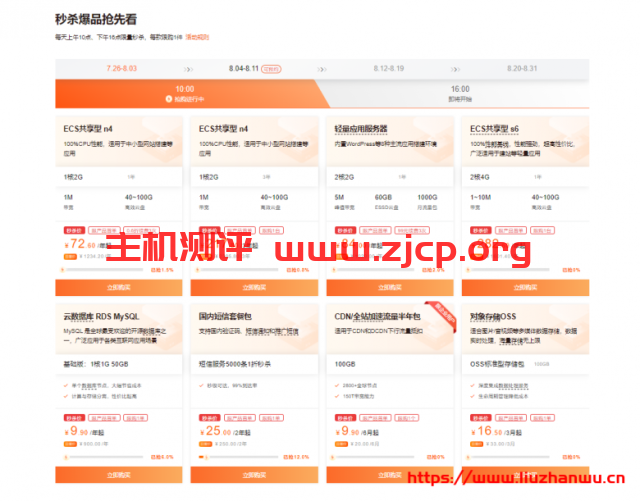This screenshot has width=640, height=501.
Task: Select the 8.20-8.31 date tab
Action: (x=522, y=68)
